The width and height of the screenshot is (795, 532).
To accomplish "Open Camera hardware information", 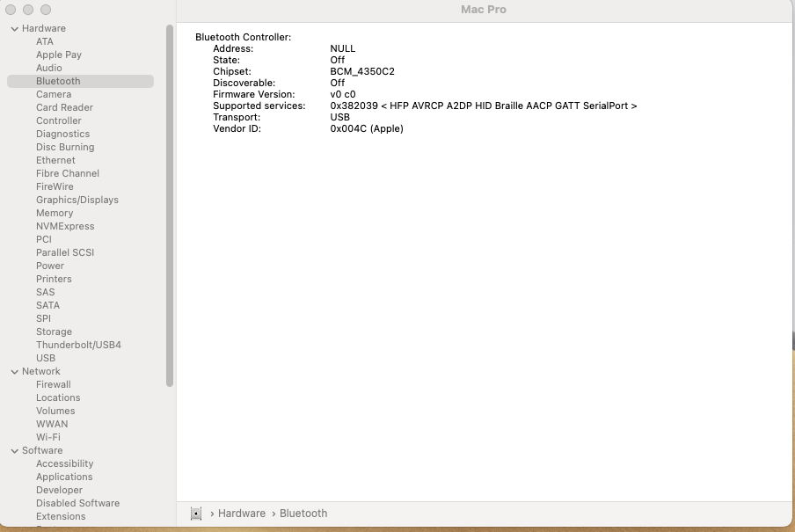I will click(x=54, y=94).
